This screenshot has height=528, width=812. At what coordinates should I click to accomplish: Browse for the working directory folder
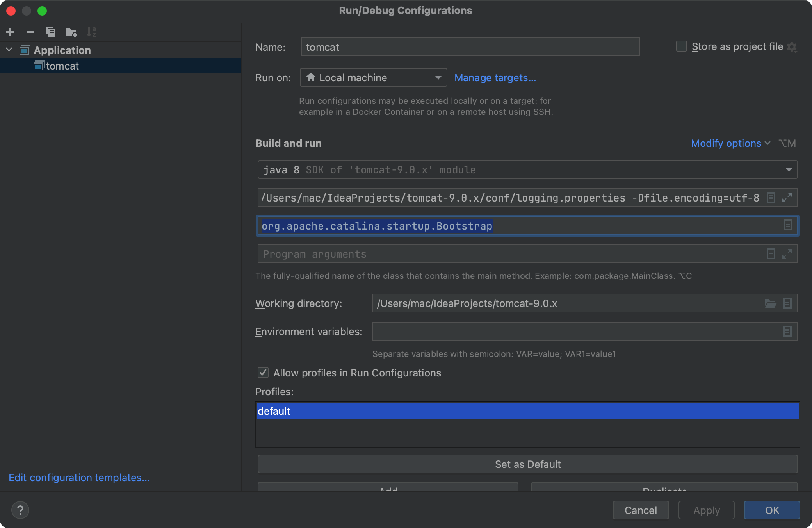point(770,303)
